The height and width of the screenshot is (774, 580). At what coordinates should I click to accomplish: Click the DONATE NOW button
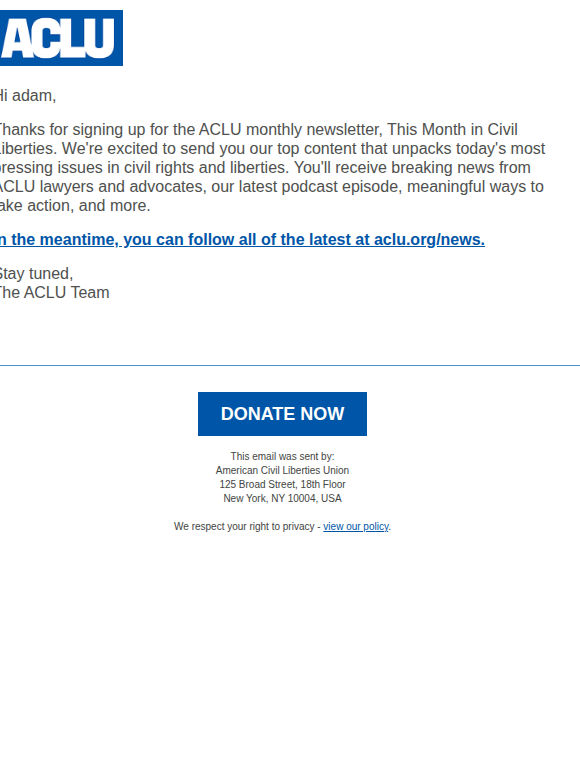pos(282,414)
